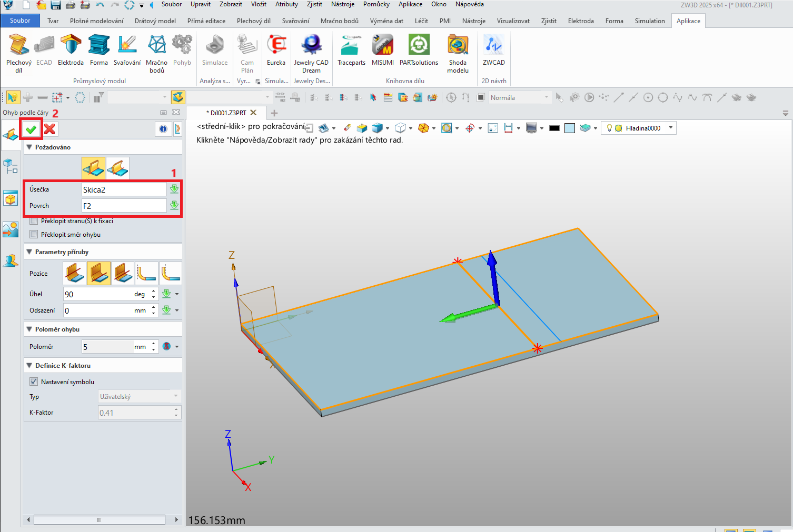
Task: Launch the Elektroda module icon
Action: click(71, 50)
